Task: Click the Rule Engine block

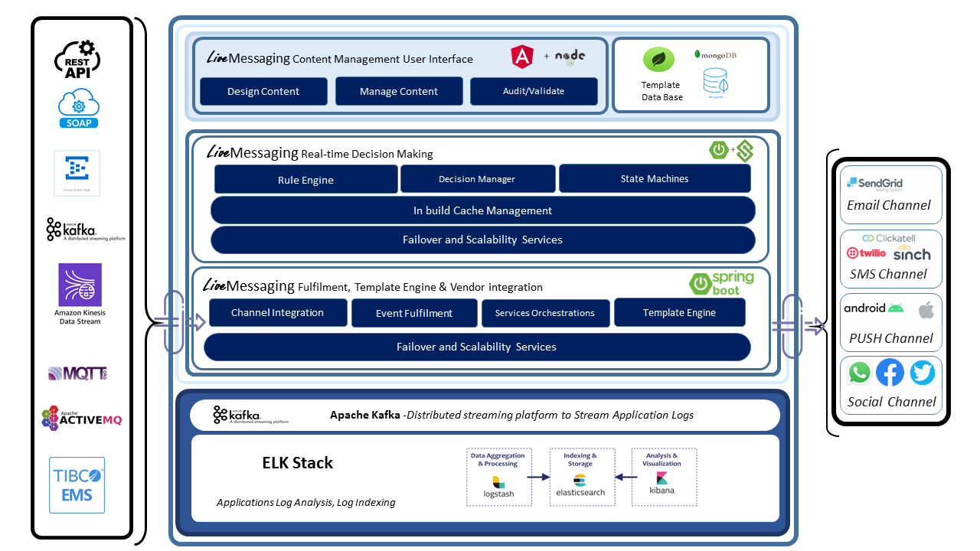Action: pyautogui.click(x=305, y=180)
